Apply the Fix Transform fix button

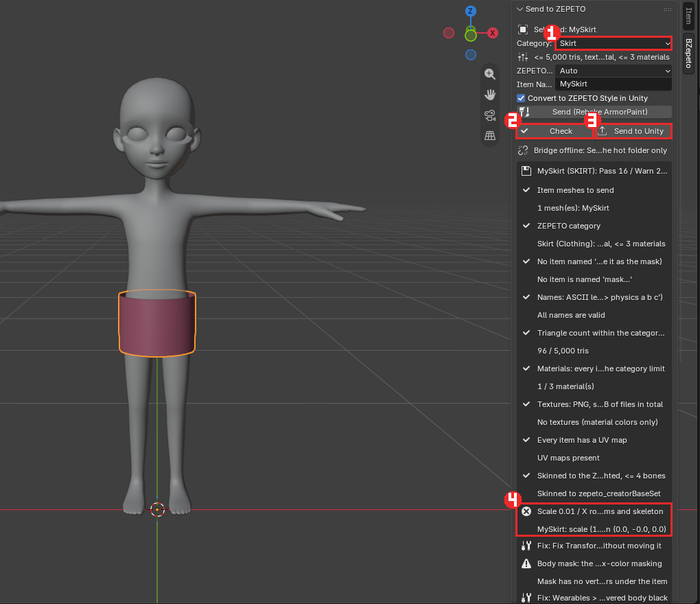tap(594, 546)
